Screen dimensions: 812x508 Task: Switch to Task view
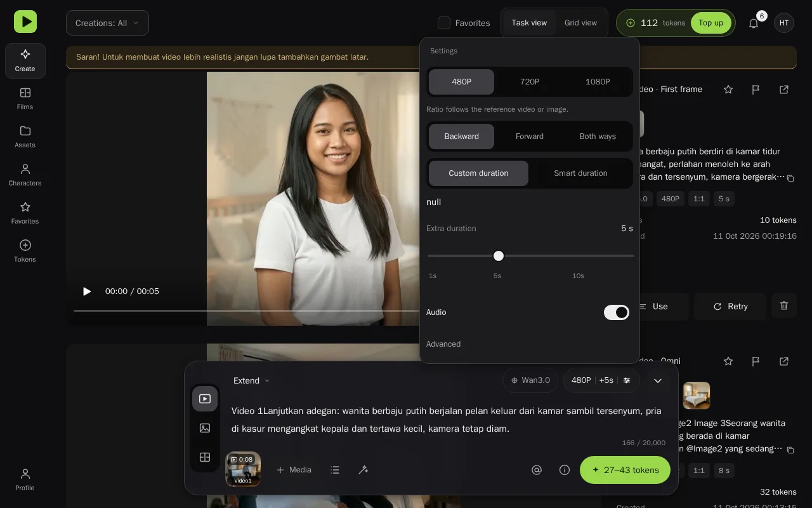pyautogui.click(x=529, y=23)
